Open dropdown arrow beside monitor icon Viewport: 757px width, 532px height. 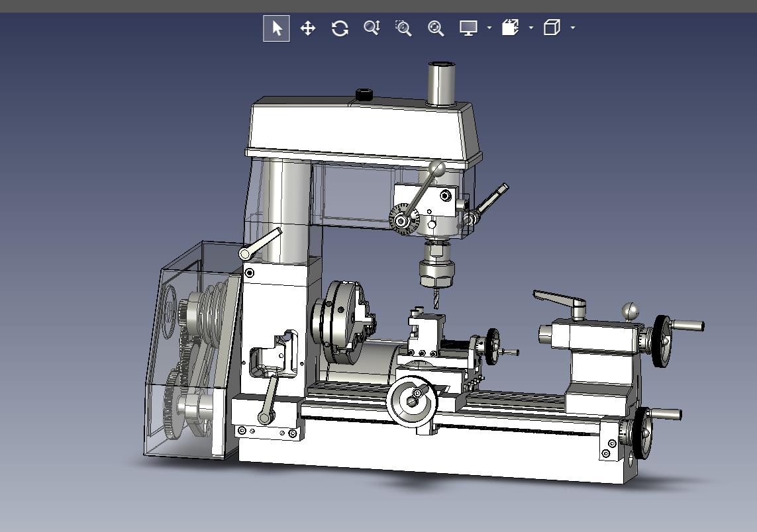(489, 28)
